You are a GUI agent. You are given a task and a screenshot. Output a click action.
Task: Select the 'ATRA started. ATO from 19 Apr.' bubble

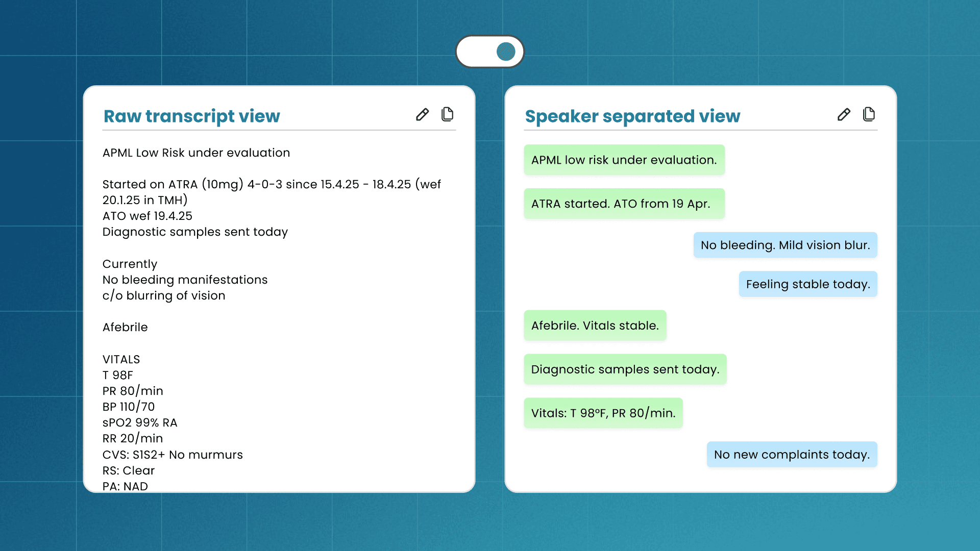pyautogui.click(x=624, y=204)
